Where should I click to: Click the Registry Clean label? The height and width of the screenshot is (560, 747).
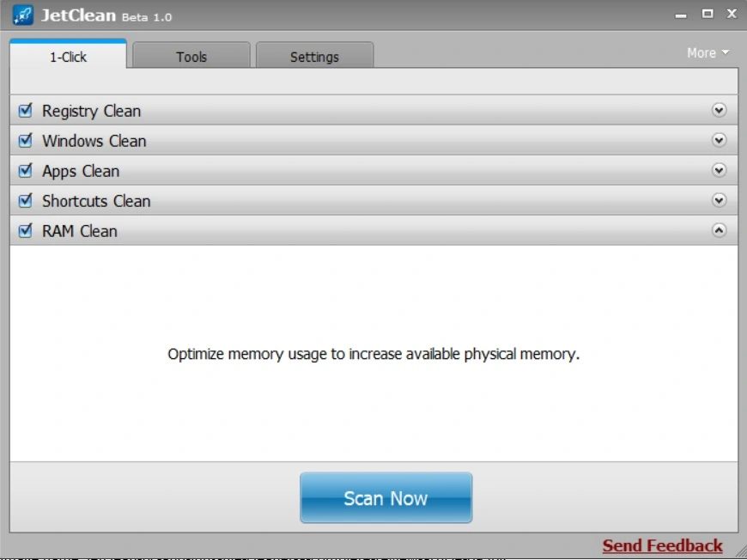pyautogui.click(x=92, y=111)
